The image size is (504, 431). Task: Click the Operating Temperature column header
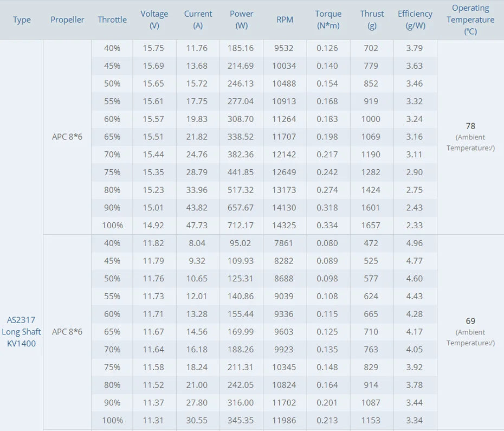coord(470,20)
